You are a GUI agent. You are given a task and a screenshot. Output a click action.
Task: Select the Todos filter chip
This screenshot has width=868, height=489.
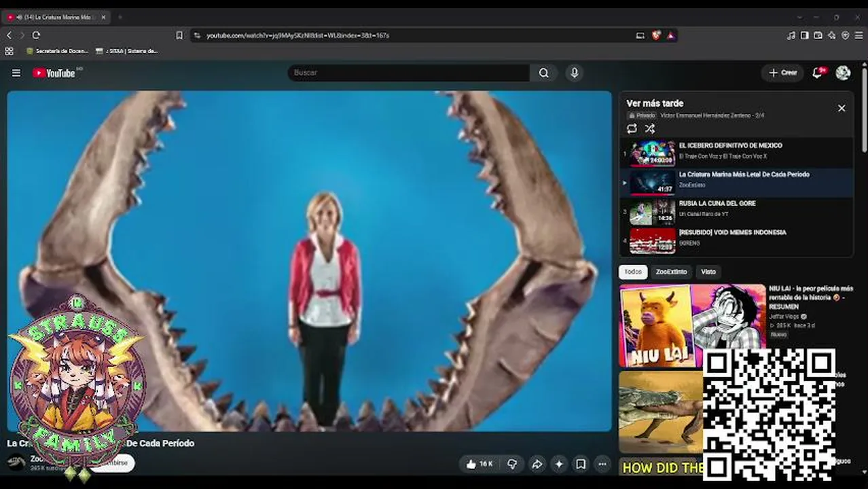click(632, 272)
